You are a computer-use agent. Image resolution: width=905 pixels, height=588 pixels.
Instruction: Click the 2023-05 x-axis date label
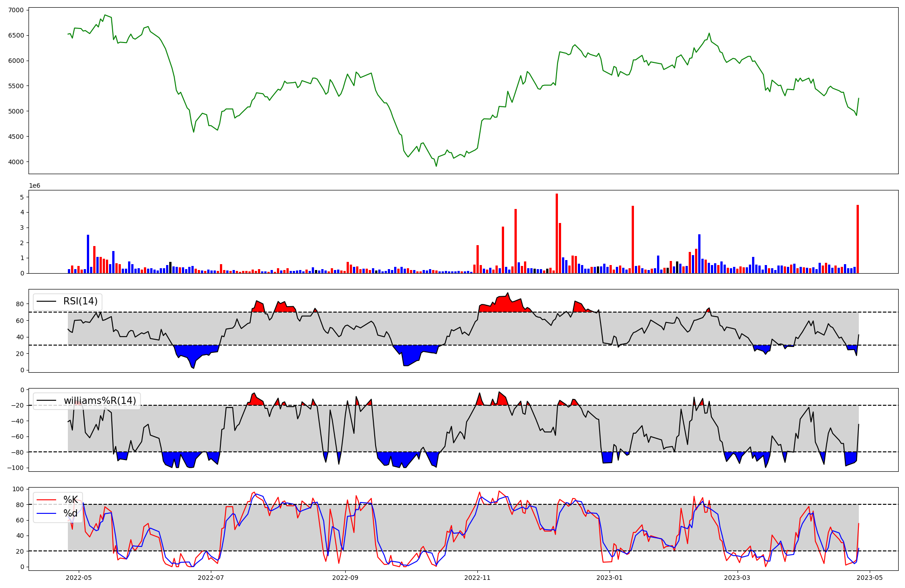pos(870,578)
